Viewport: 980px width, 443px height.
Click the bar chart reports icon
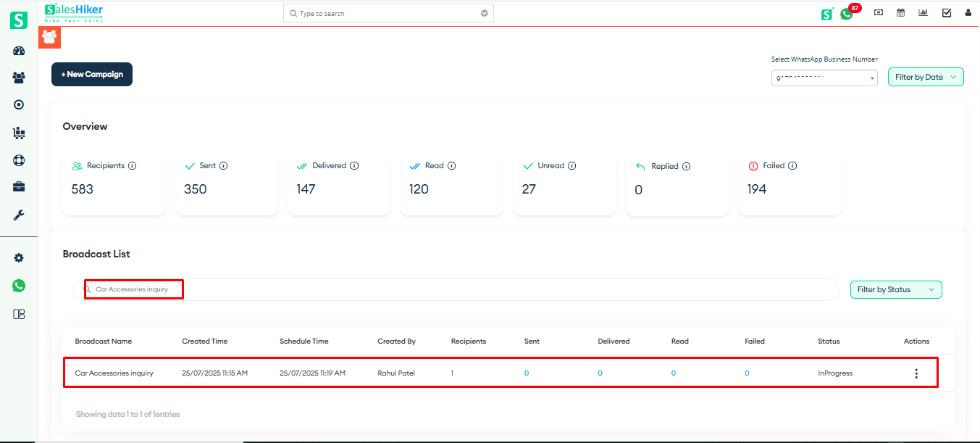[923, 12]
